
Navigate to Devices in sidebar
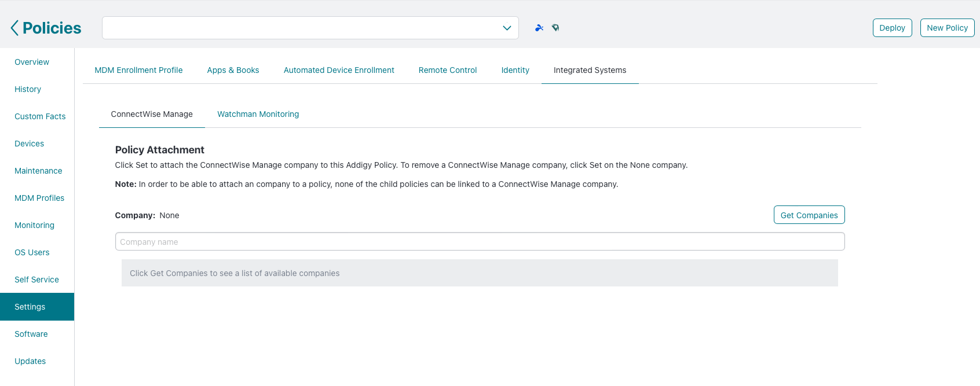pyautogui.click(x=29, y=144)
